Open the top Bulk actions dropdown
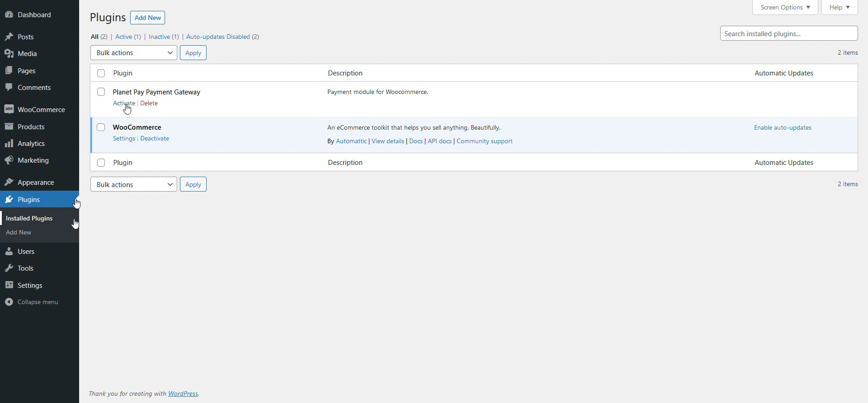The height and width of the screenshot is (403, 868). point(134,53)
